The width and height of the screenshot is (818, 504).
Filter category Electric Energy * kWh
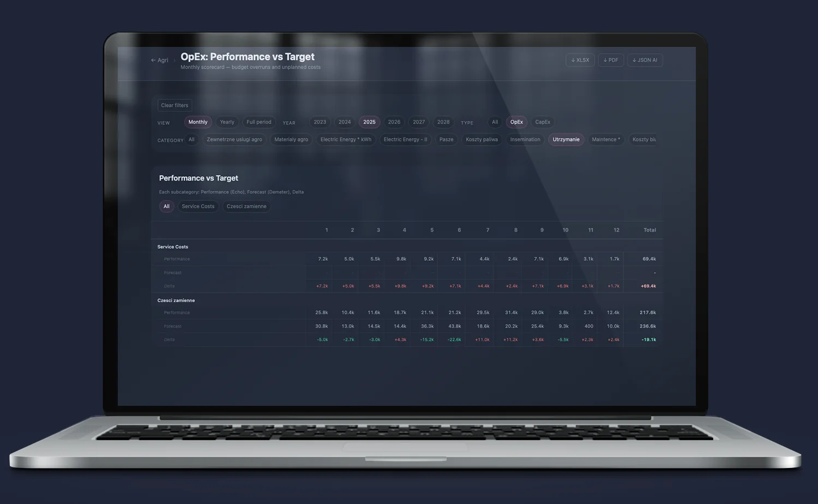[x=346, y=140]
